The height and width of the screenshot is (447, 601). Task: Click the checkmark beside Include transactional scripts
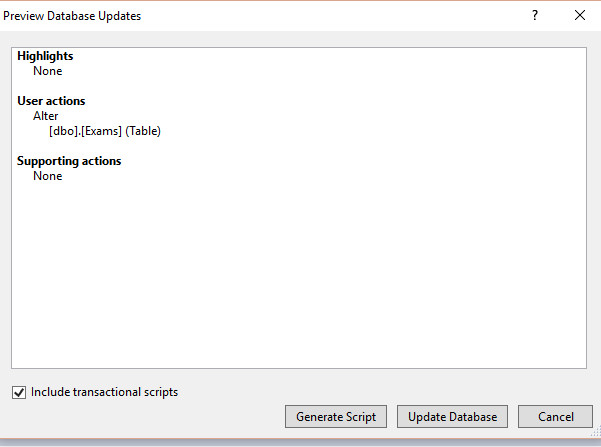pyautogui.click(x=19, y=393)
